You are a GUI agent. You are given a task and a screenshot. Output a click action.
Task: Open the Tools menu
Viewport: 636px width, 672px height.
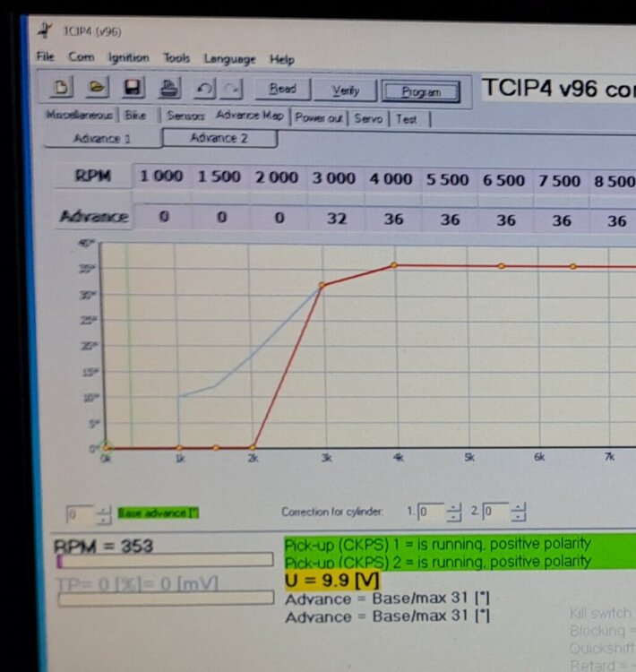point(176,58)
